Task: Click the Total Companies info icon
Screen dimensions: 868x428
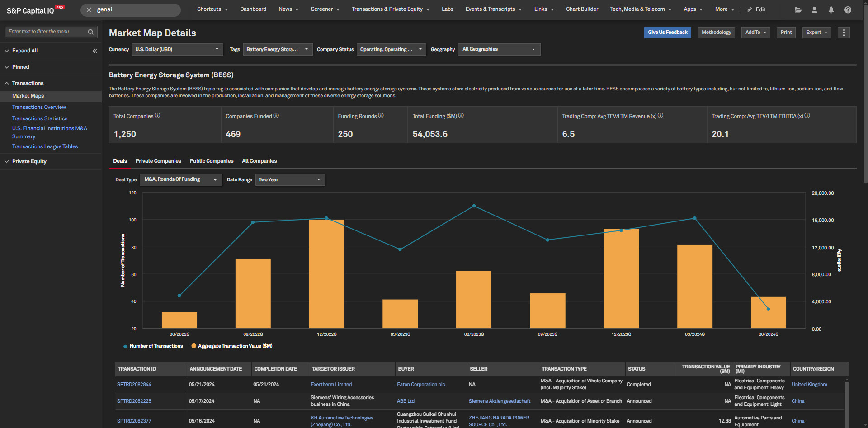Action: [x=157, y=116]
